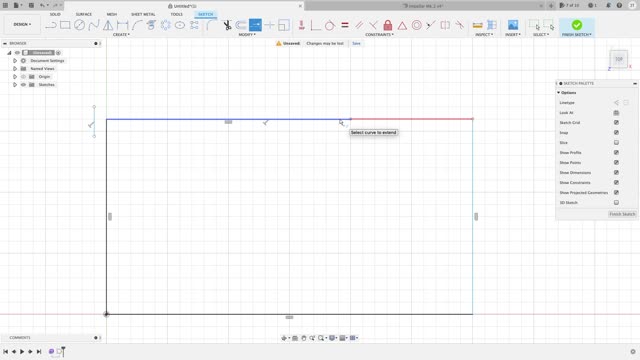Select the Ellipse sketch tool
This screenshot has height=360, width=640.
(x=180, y=25)
